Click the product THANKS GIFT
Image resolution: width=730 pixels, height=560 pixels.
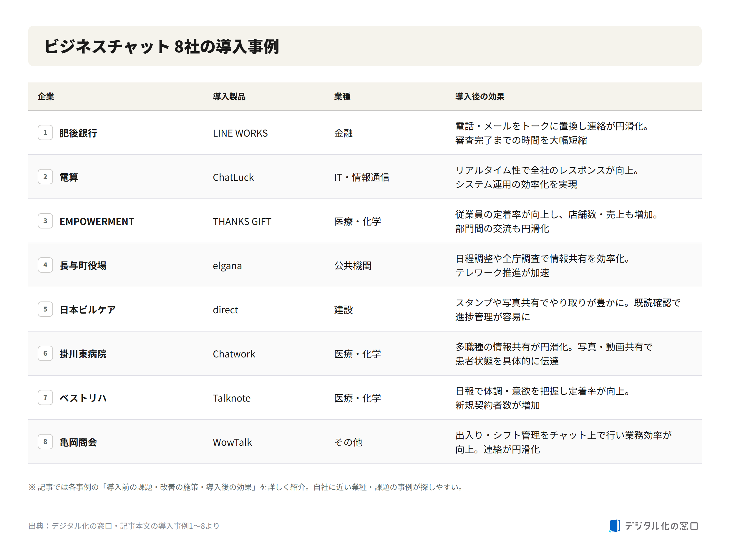click(242, 221)
